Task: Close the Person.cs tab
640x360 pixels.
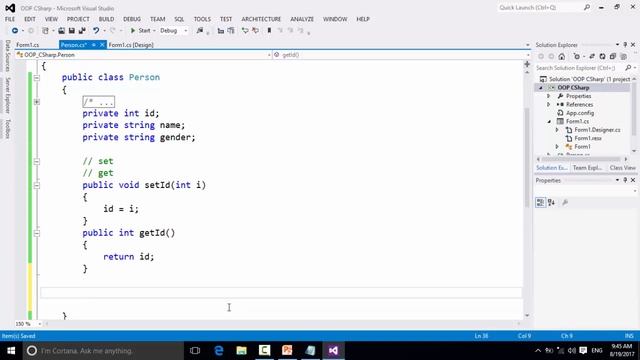Action: [x=102, y=45]
